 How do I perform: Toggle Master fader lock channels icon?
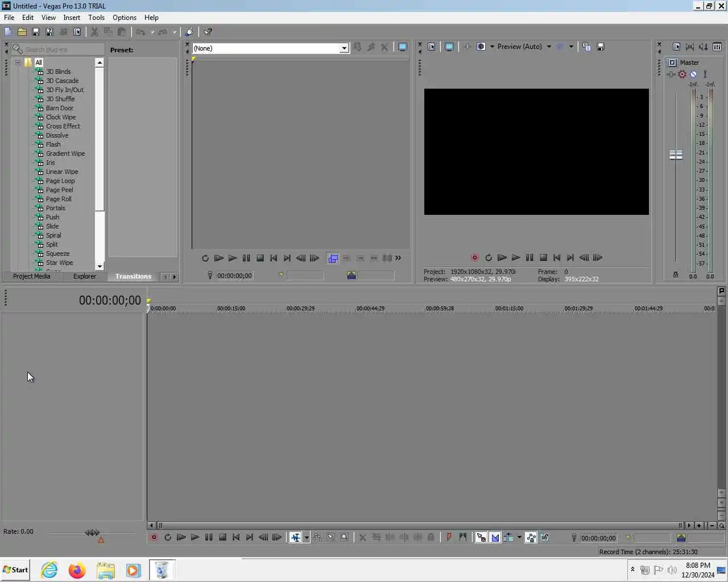pyautogui.click(x=676, y=275)
